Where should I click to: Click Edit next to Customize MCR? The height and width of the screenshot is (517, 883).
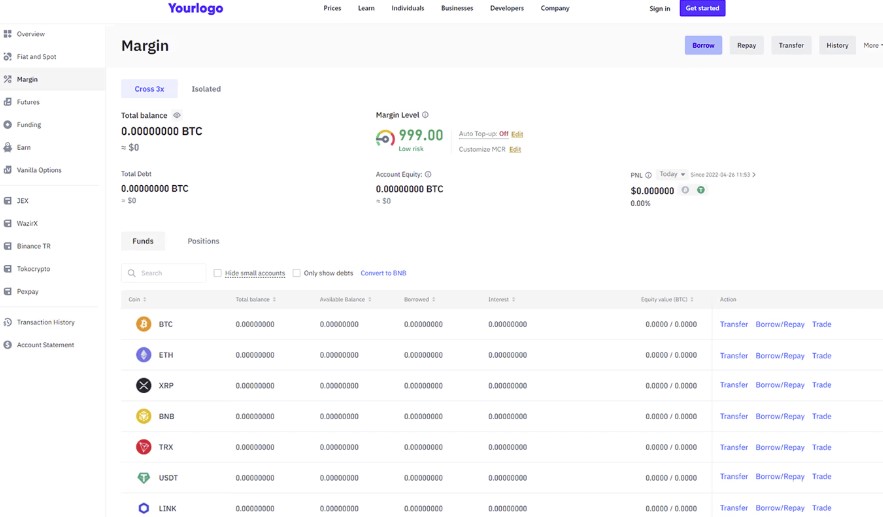click(515, 149)
